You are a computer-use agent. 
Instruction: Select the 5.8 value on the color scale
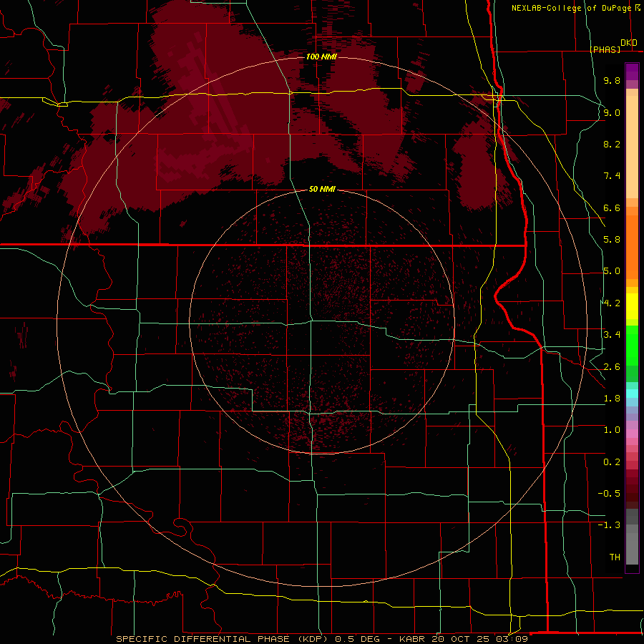[612, 240]
